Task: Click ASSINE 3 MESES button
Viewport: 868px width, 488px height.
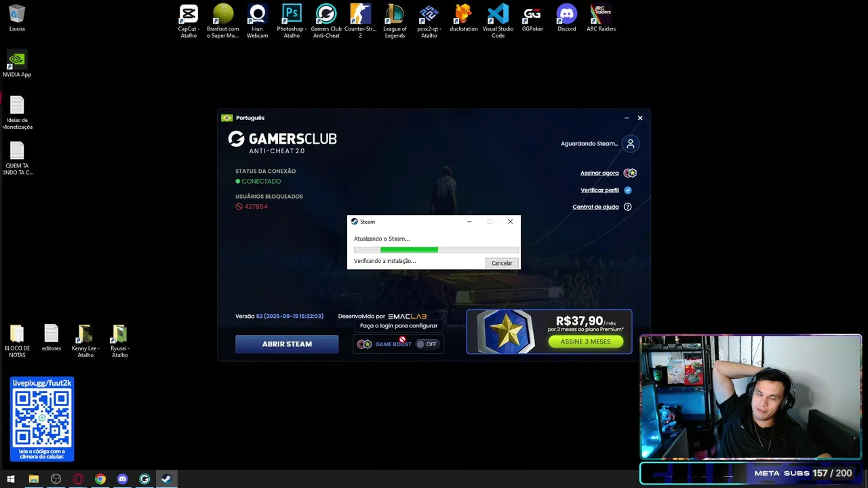Action: tap(586, 342)
